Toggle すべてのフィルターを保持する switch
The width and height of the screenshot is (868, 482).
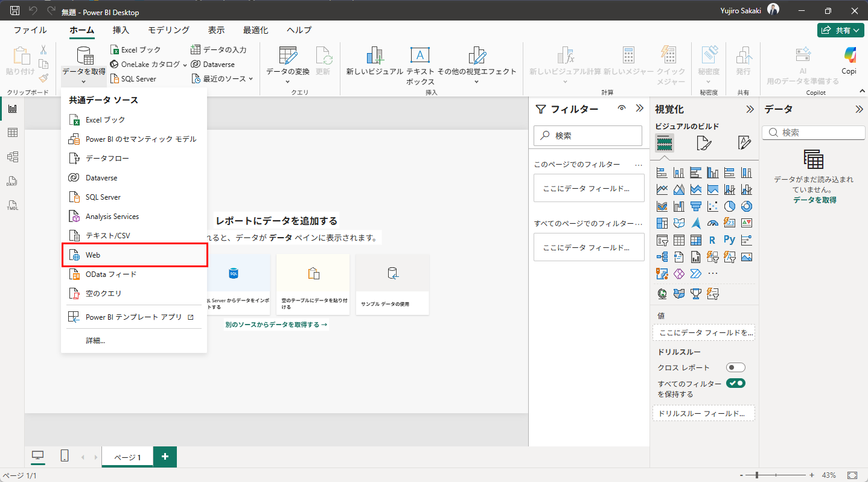pyautogui.click(x=736, y=383)
